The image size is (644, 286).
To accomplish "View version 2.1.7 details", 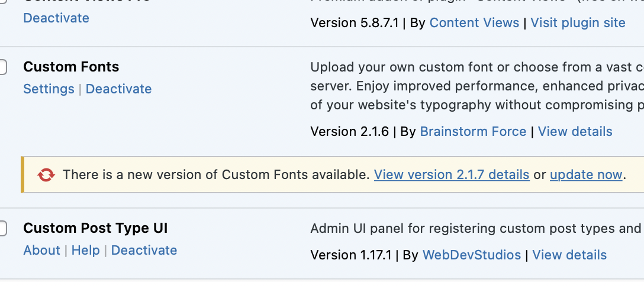I will 452,175.
